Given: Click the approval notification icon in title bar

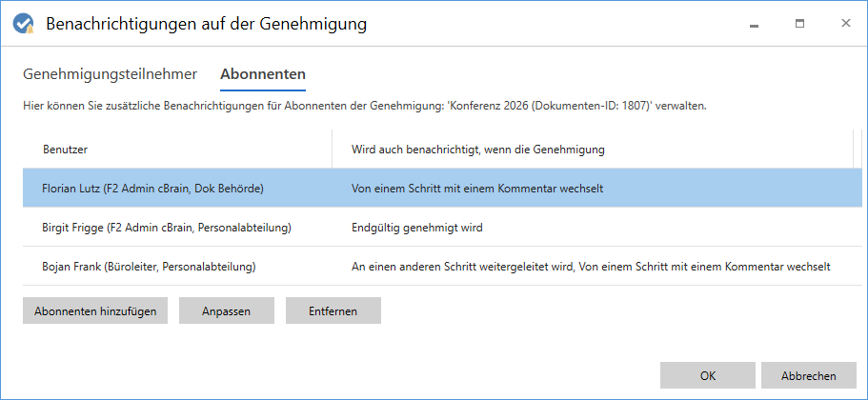Looking at the screenshot, I should 23,25.
